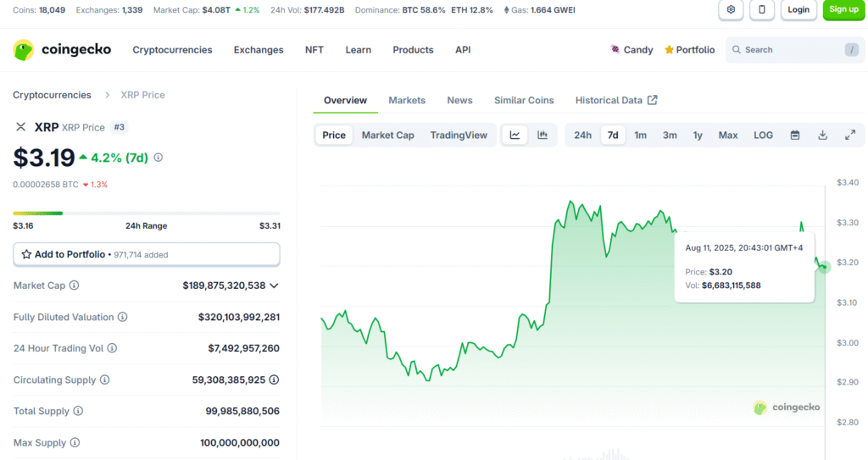Open the Cryptocurrencies navigation menu
Viewport: 868px width, 460px height.
tap(172, 50)
